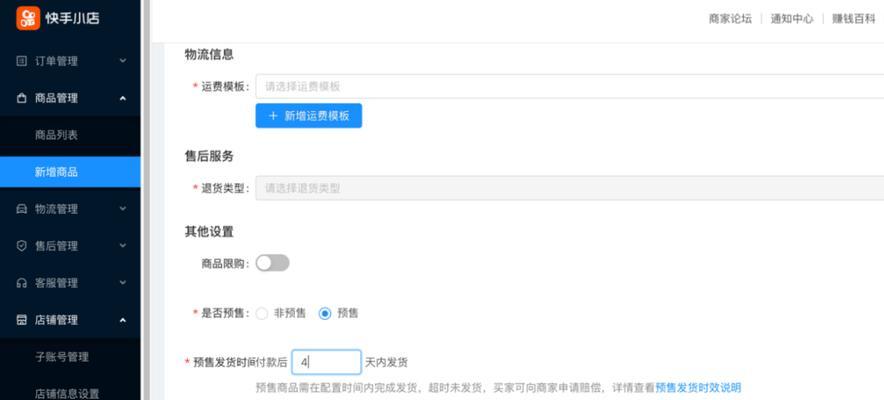Click the product management bag icon
The image size is (884, 400).
point(21,98)
